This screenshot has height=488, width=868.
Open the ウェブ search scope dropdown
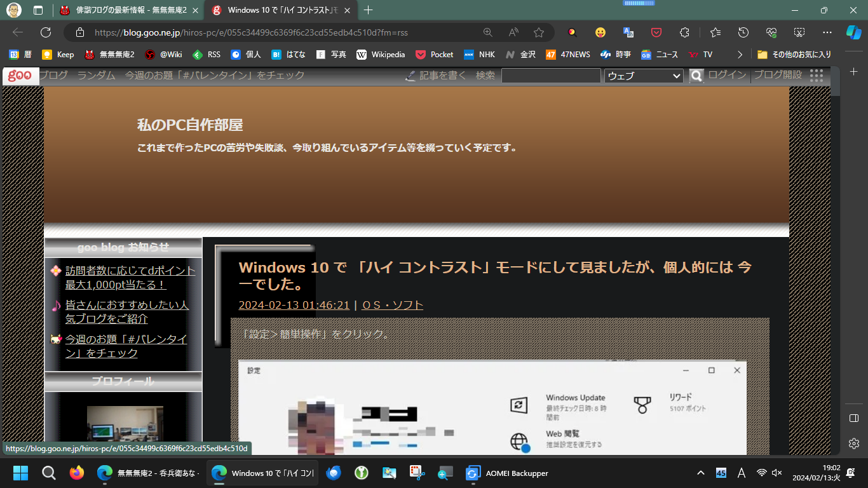click(x=644, y=76)
